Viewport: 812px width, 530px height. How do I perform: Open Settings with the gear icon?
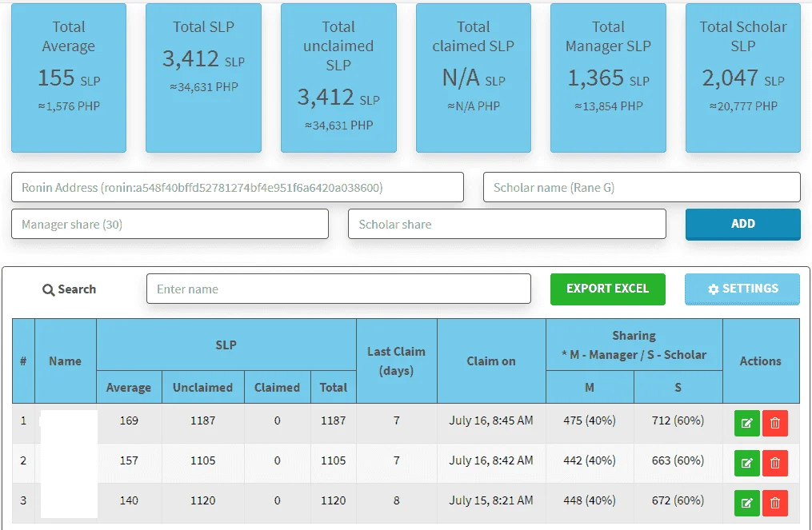click(x=742, y=289)
